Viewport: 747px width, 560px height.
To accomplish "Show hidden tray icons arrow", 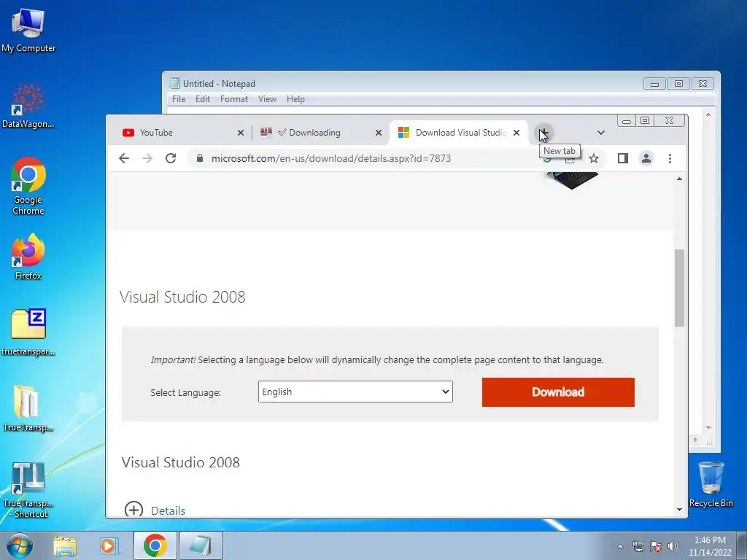I will [620, 546].
